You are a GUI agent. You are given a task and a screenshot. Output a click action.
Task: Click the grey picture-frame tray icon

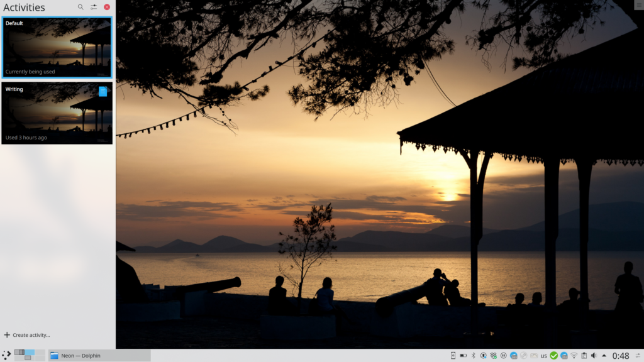[534, 356]
